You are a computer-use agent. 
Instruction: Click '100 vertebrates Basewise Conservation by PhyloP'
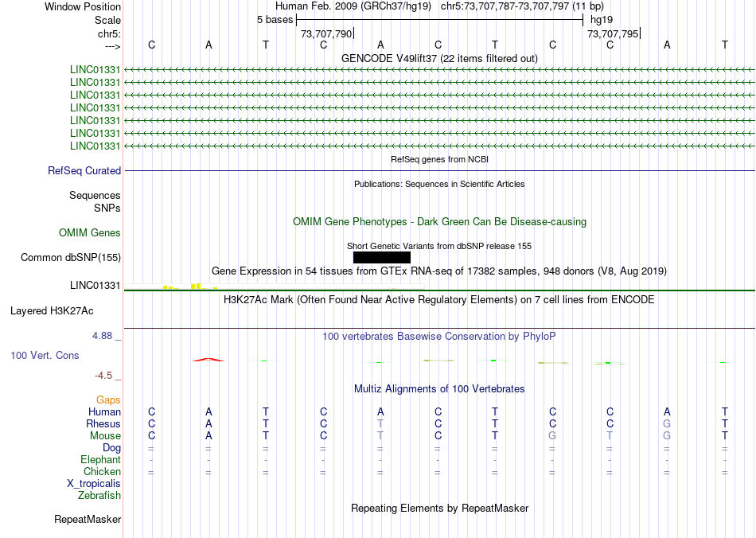439,337
